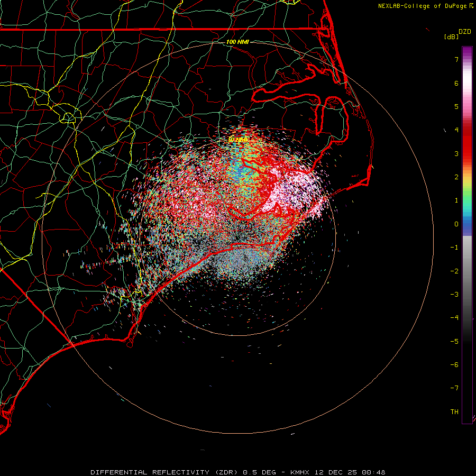This screenshot has width=476, height=476.
Task: Click the [dB] unit label
Action: pos(451,36)
